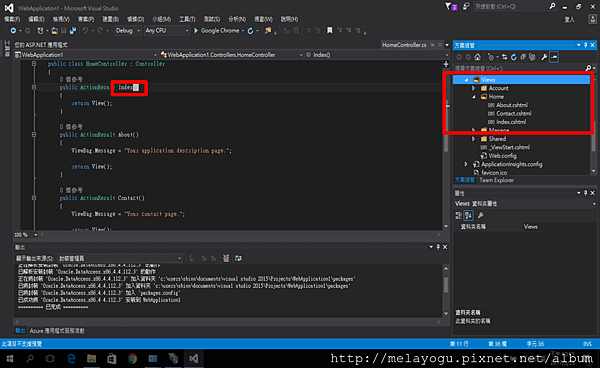Click Home icon in Solution Explorer toolbar

coord(478,57)
